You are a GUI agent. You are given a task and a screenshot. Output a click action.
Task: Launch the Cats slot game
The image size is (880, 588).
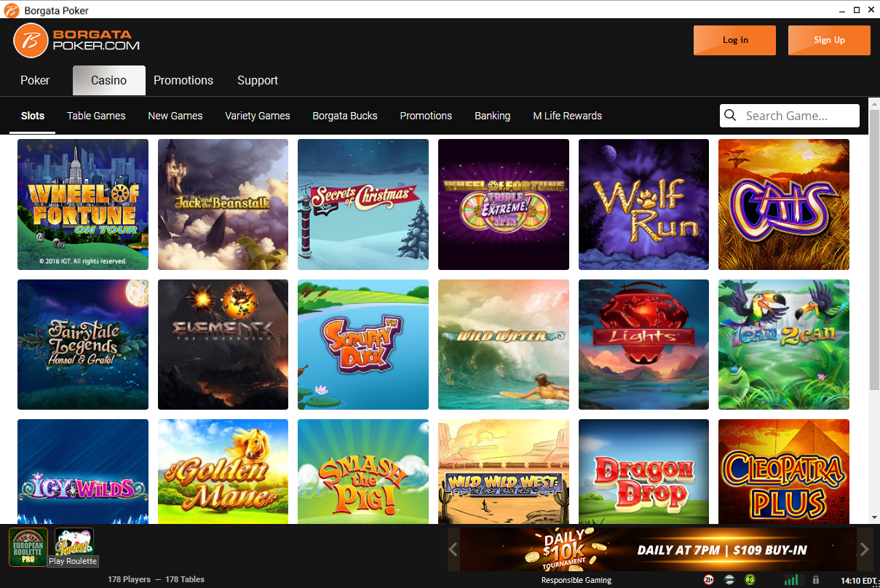(x=784, y=204)
